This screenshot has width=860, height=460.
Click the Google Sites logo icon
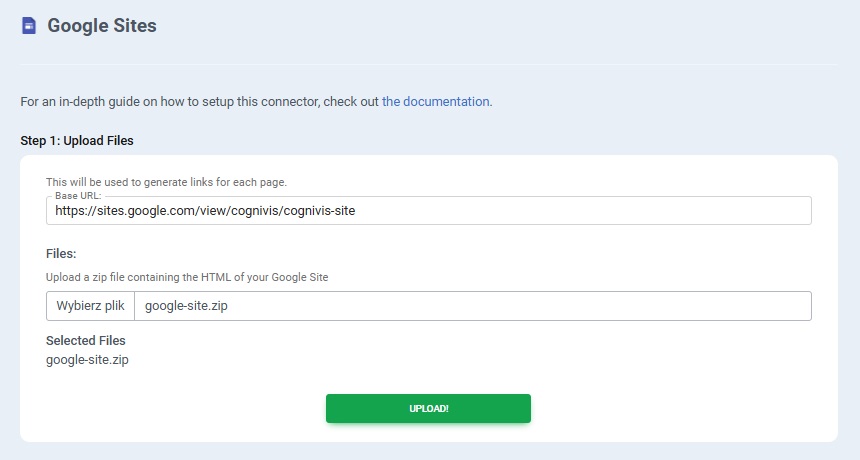(29, 26)
